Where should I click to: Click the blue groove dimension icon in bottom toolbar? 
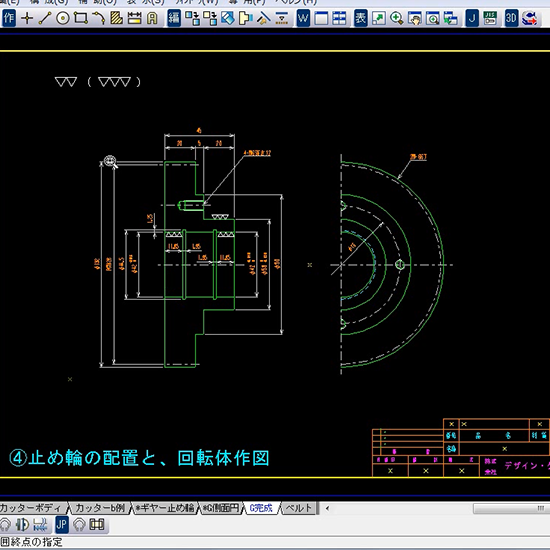coord(40,525)
